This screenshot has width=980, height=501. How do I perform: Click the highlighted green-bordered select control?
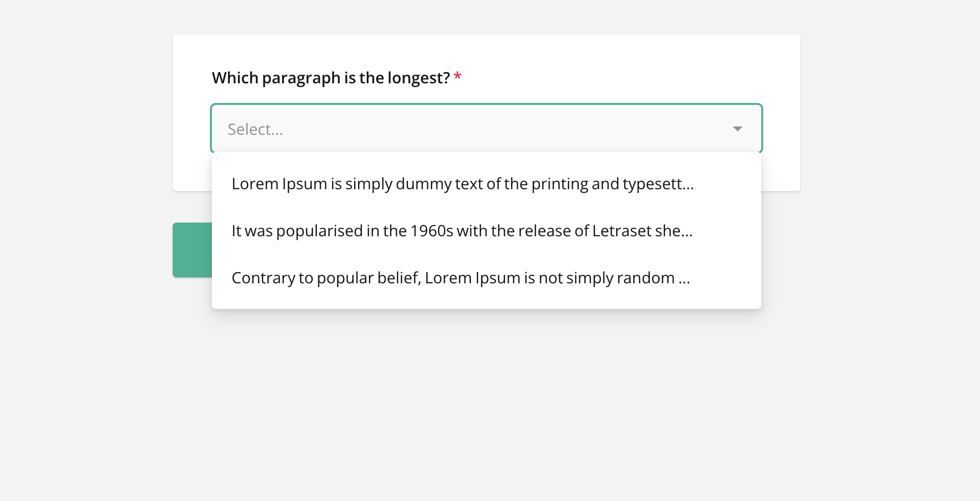[x=486, y=129]
